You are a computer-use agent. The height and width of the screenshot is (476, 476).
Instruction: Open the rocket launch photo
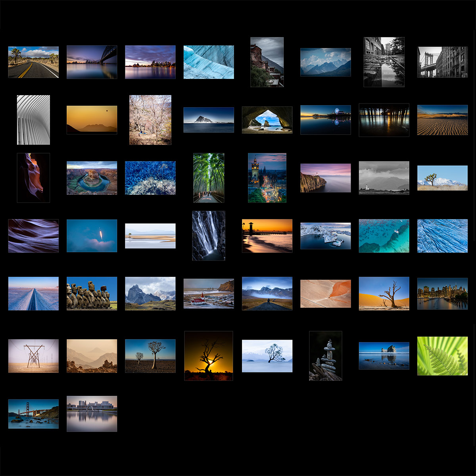92,236
